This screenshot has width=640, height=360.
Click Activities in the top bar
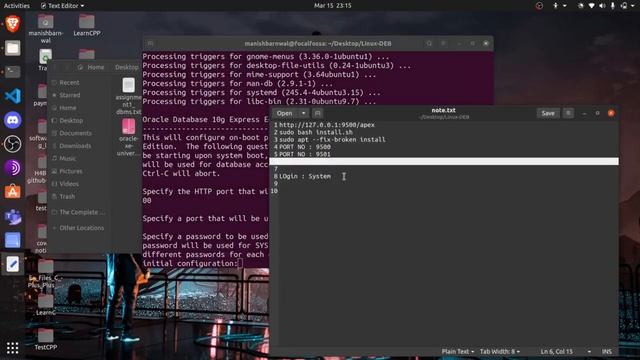click(17, 6)
